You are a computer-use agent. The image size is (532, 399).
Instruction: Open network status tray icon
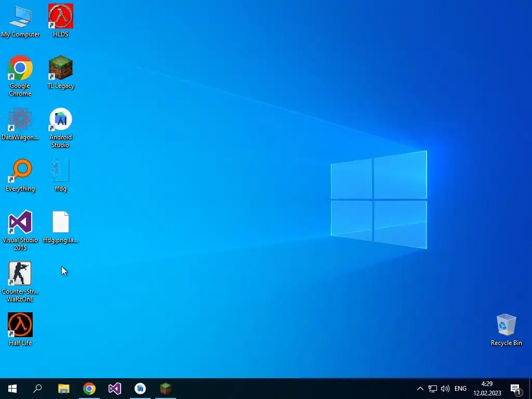tap(433, 389)
